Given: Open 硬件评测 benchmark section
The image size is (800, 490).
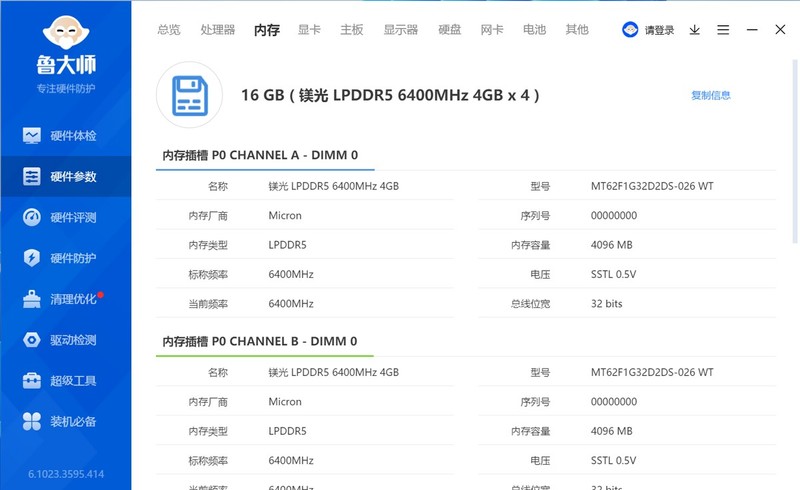Looking at the screenshot, I should (66, 217).
